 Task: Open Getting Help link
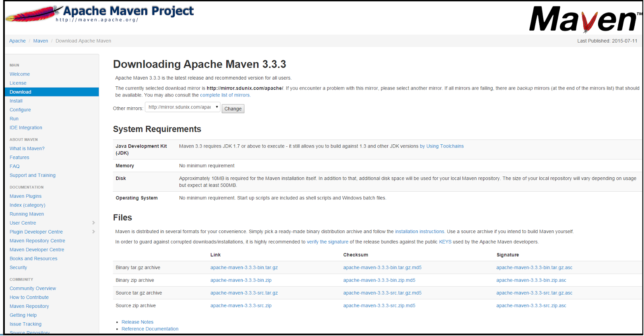(x=23, y=315)
